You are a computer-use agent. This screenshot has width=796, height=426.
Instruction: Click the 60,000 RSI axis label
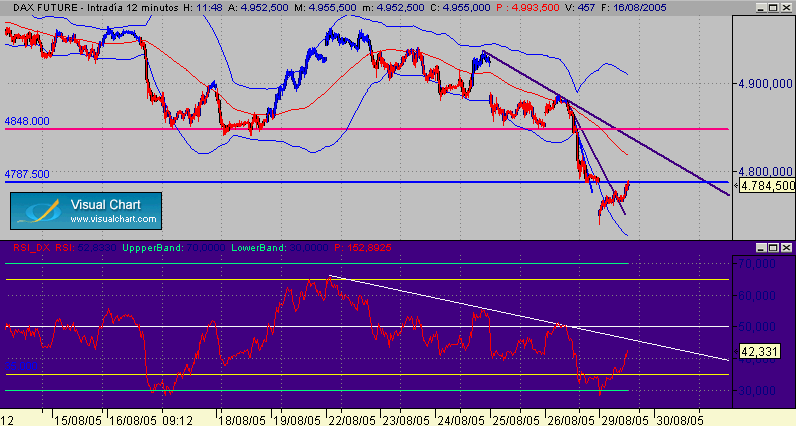756,296
